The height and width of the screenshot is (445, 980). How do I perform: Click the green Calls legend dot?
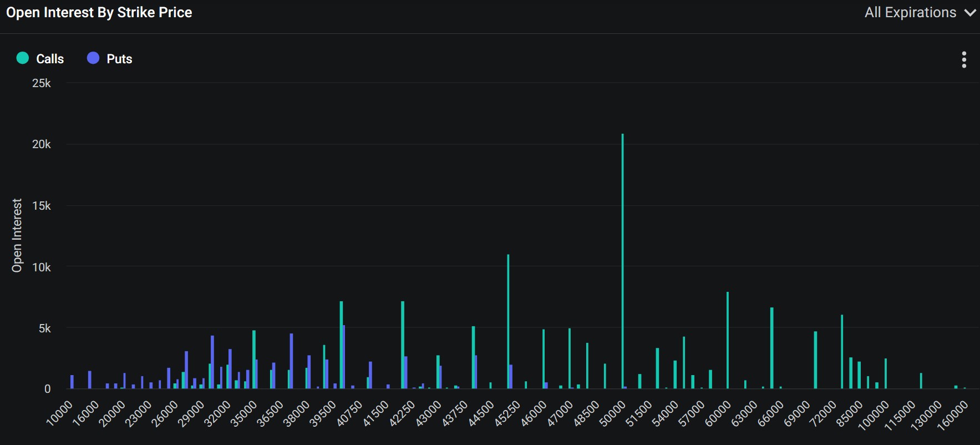click(x=23, y=58)
